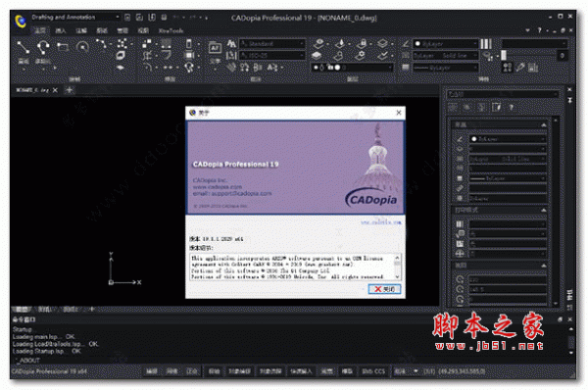Collapse the first properties palette section
Screen dimensions: 588x390
point(543,124)
